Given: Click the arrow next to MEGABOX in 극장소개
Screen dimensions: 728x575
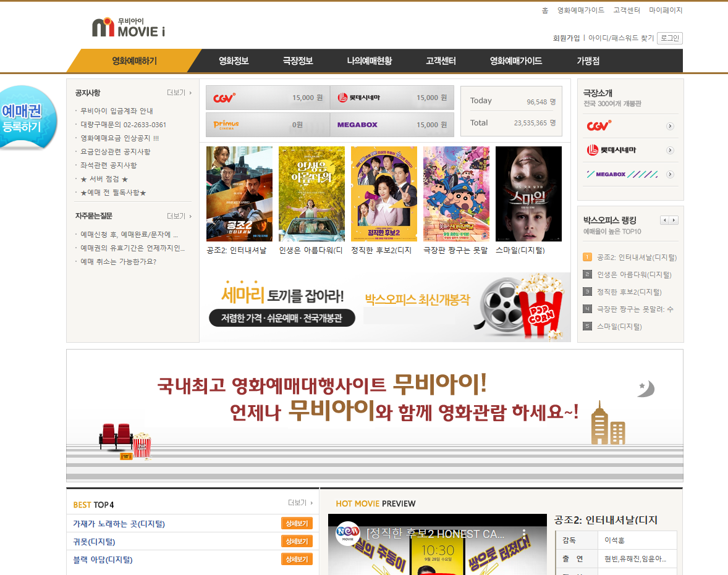Looking at the screenshot, I should click(670, 174).
